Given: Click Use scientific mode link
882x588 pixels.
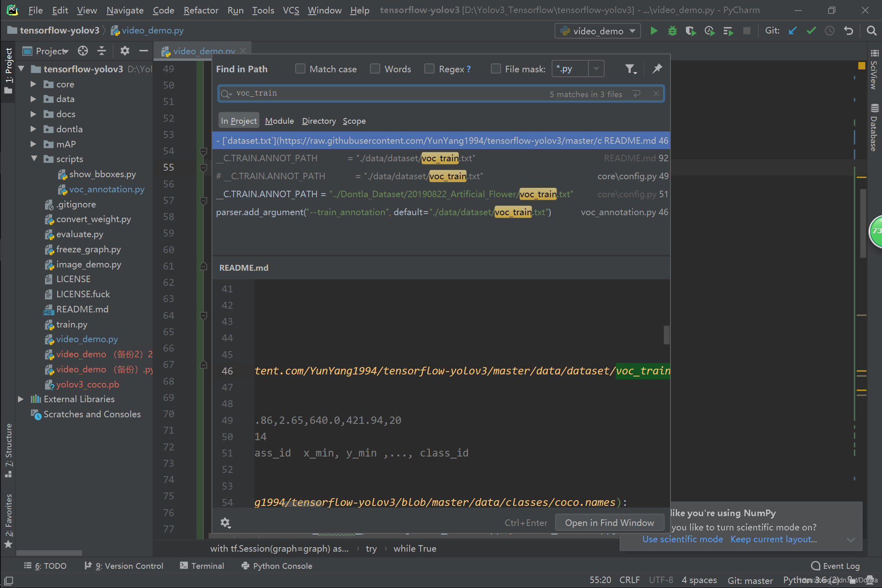Looking at the screenshot, I should coord(682,539).
